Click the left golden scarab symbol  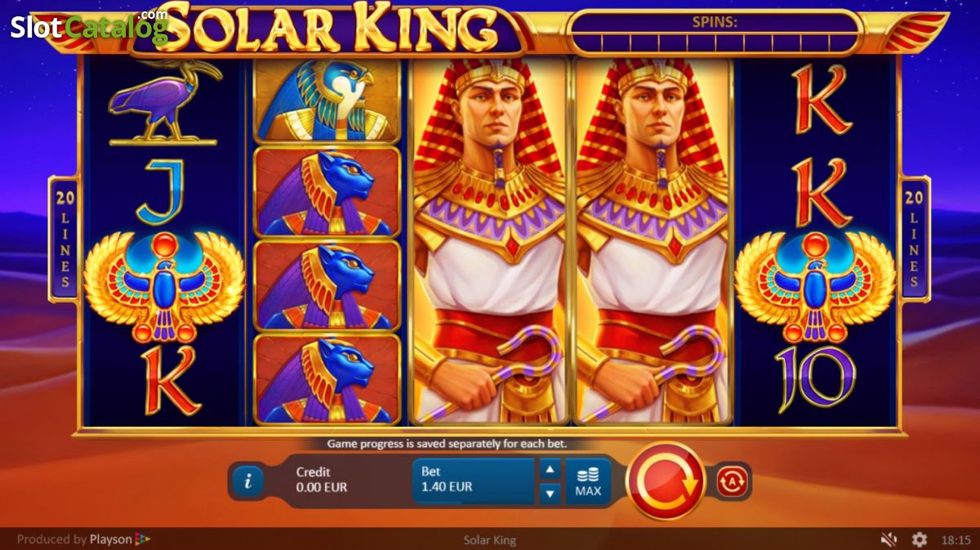pyautogui.click(x=164, y=286)
